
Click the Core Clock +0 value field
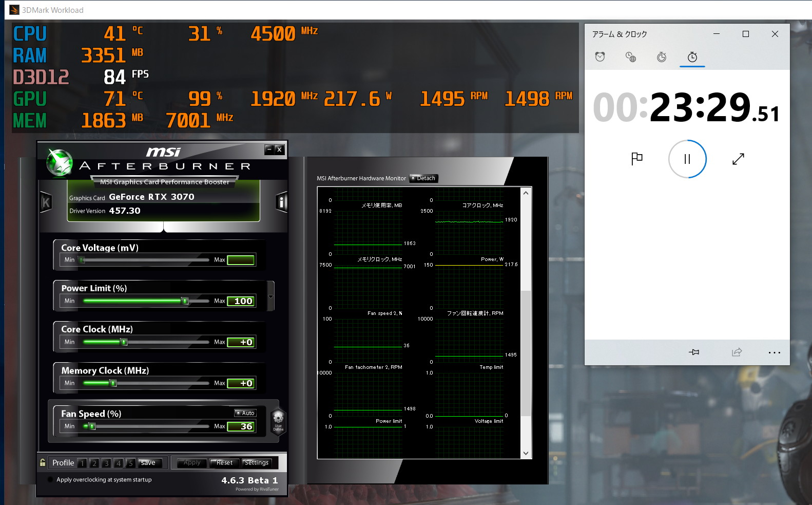[x=241, y=342]
